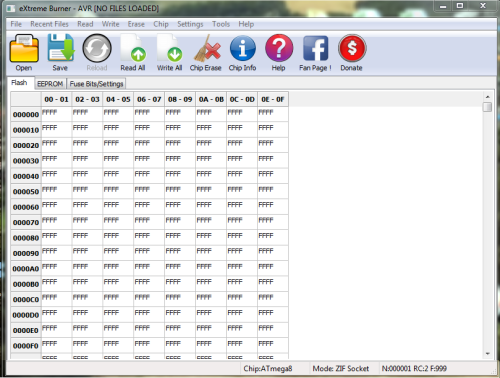Open the Chip Info icon

(243, 48)
